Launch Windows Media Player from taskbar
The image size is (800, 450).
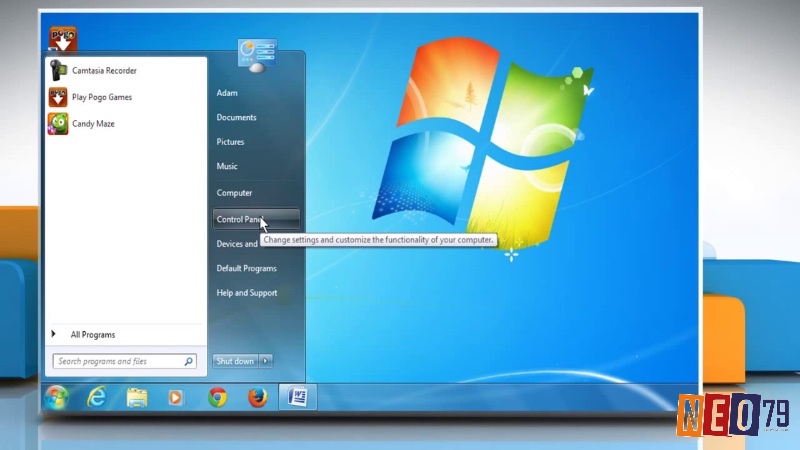(x=176, y=397)
